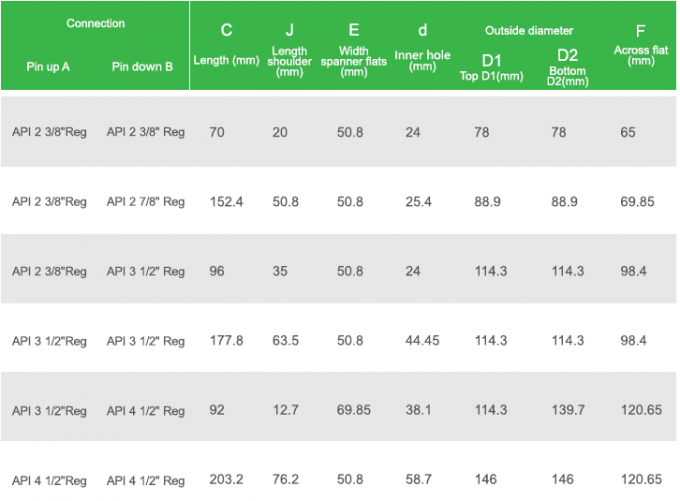680x501 pixels.
Task: Click the inner hole value 44.45
Action: tap(423, 341)
